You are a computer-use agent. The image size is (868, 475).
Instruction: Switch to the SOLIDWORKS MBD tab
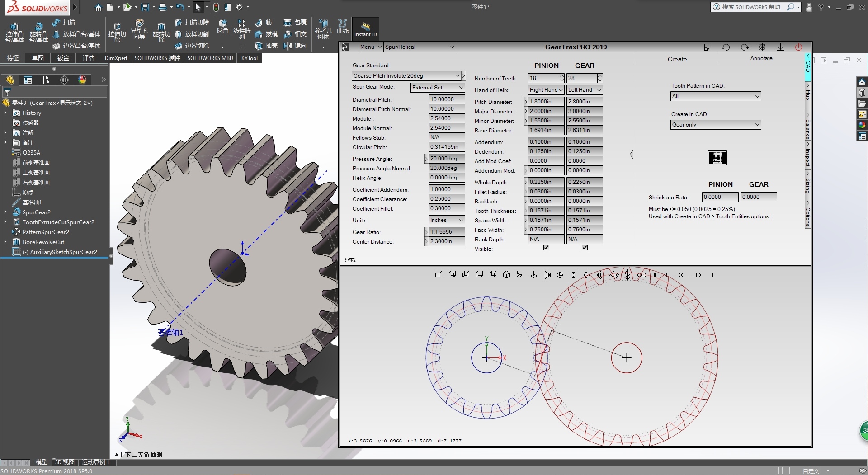click(210, 58)
